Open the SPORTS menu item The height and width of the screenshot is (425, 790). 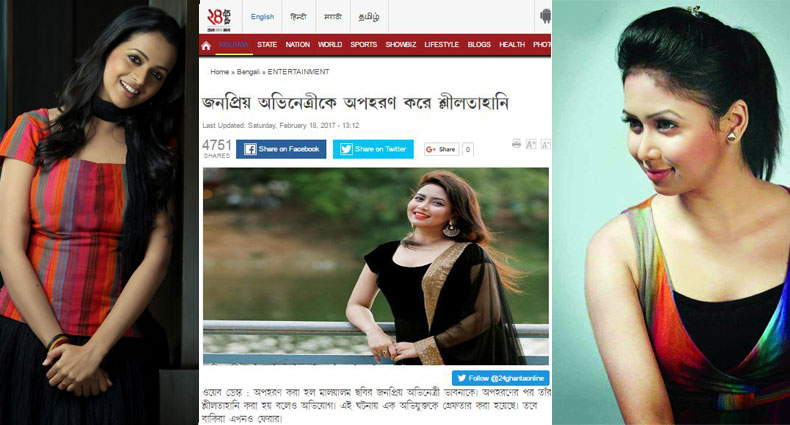click(364, 44)
